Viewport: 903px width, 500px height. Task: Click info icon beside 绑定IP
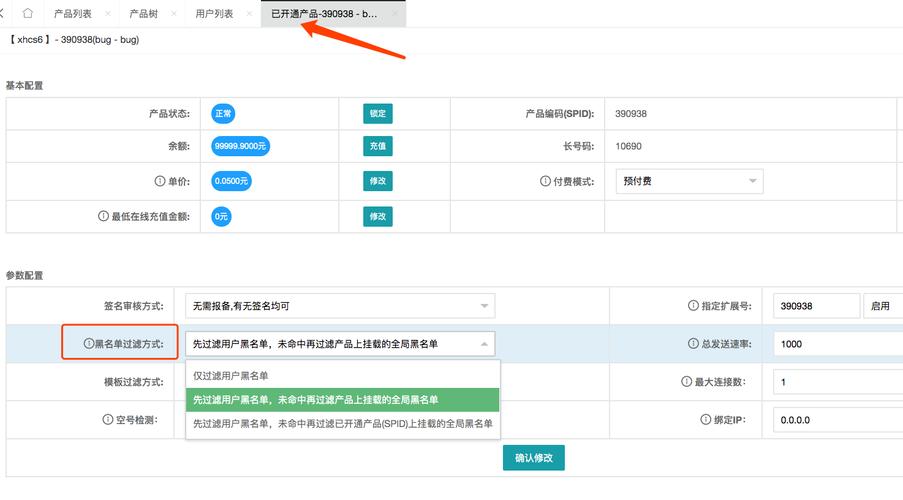pyautogui.click(x=705, y=419)
